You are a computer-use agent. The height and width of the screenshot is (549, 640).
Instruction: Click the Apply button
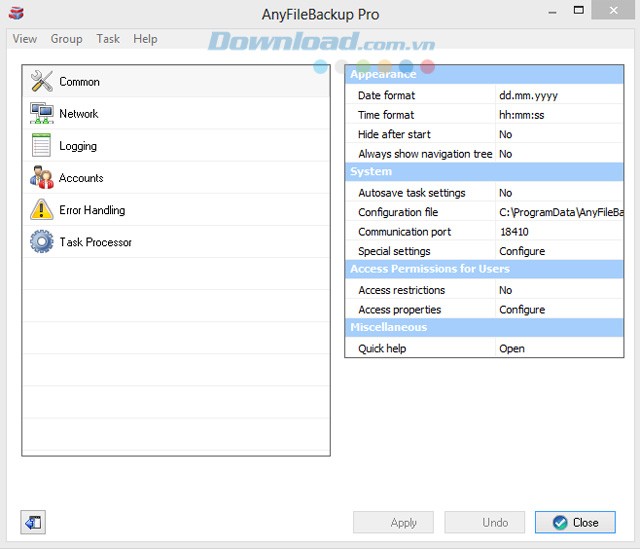pyautogui.click(x=393, y=522)
